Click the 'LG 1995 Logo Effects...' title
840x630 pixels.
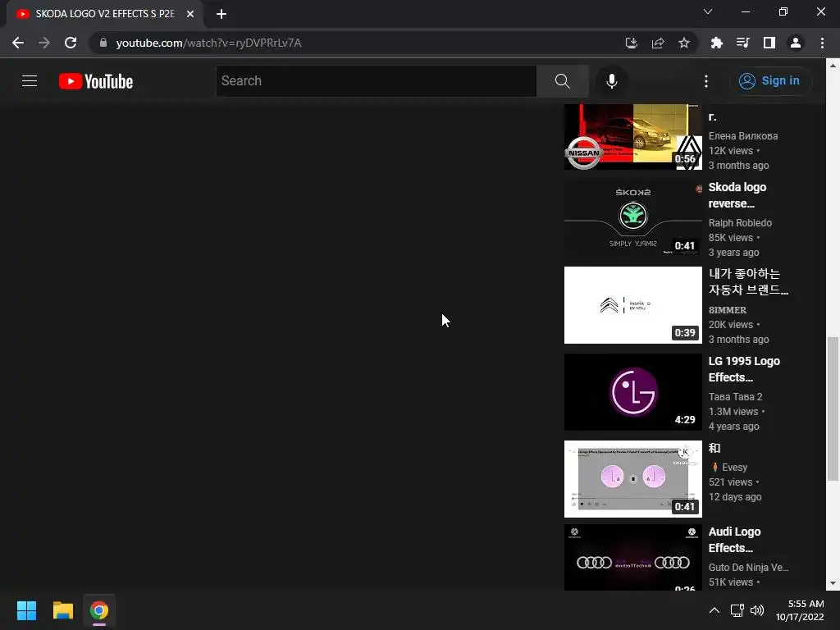click(743, 369)
